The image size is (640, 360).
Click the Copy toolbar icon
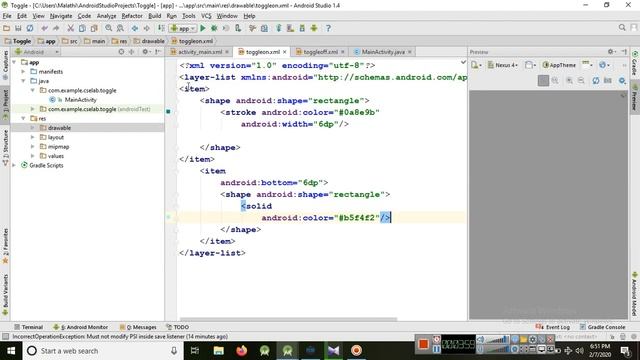(82, 28)
